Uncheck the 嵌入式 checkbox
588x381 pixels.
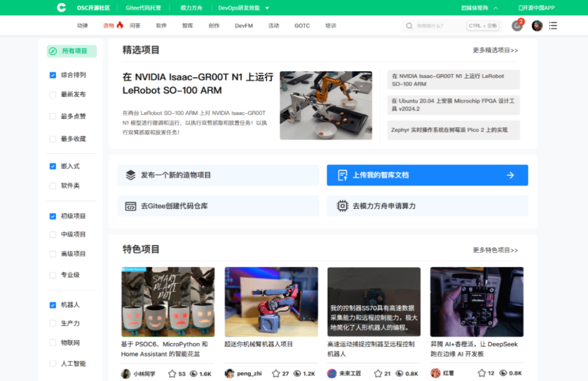coord(53,166)
